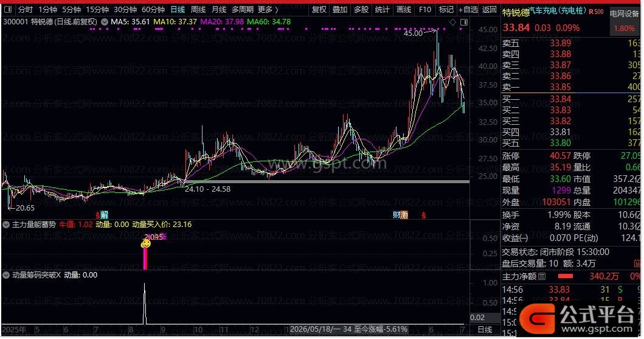Click the MA10: 37.37 indicator label
Viewport: 644px width, 339px height.
tap(175, 22)
